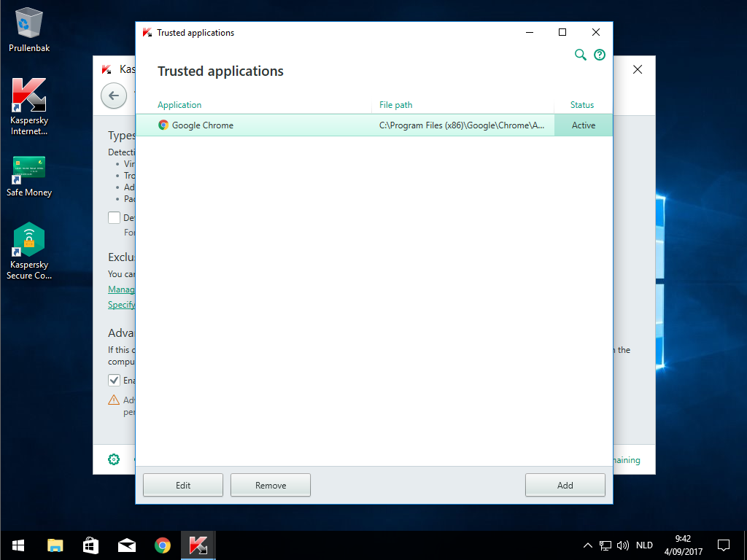The width and height of the screenshot is (747, 560).
Task: Toggle the checked checkbox under Advanced section
Action: click(114, 380)
